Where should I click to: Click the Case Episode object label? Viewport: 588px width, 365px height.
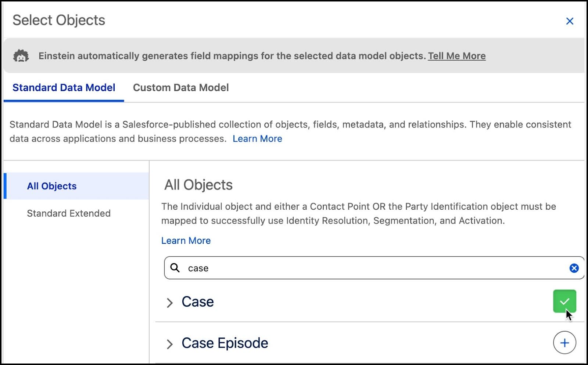(224, 343)
